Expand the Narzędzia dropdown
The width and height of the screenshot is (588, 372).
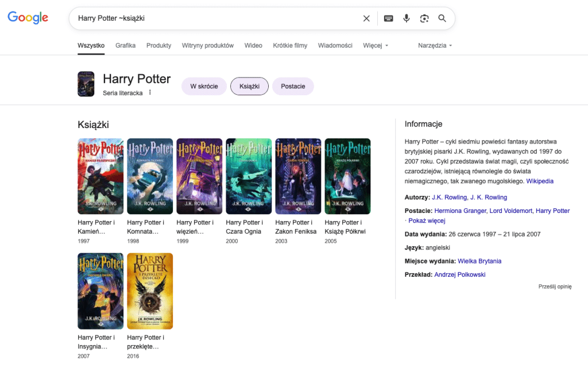[435, 45]
